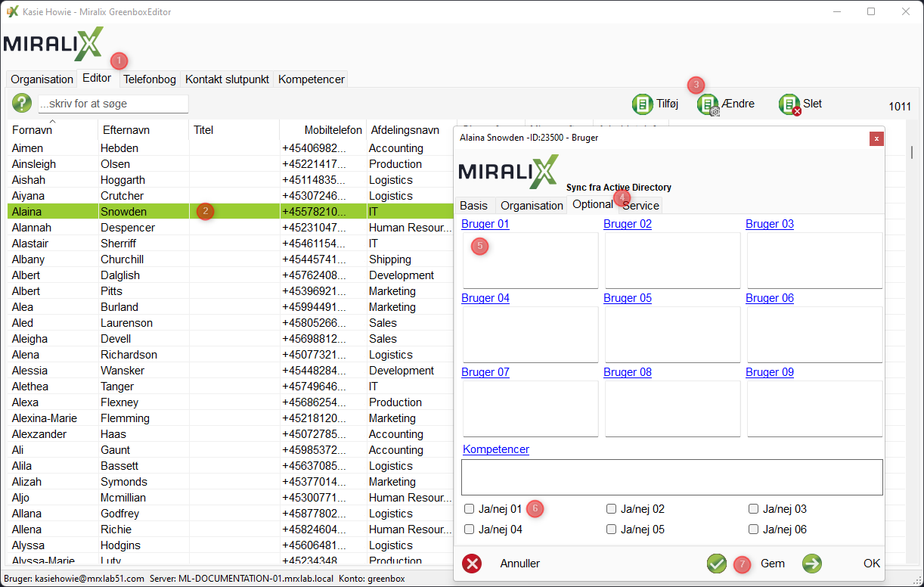Viewport: 924px width, 587px height.
Task: Tick the Ja/nej 02 checkbox
Action: coord(612,509)
